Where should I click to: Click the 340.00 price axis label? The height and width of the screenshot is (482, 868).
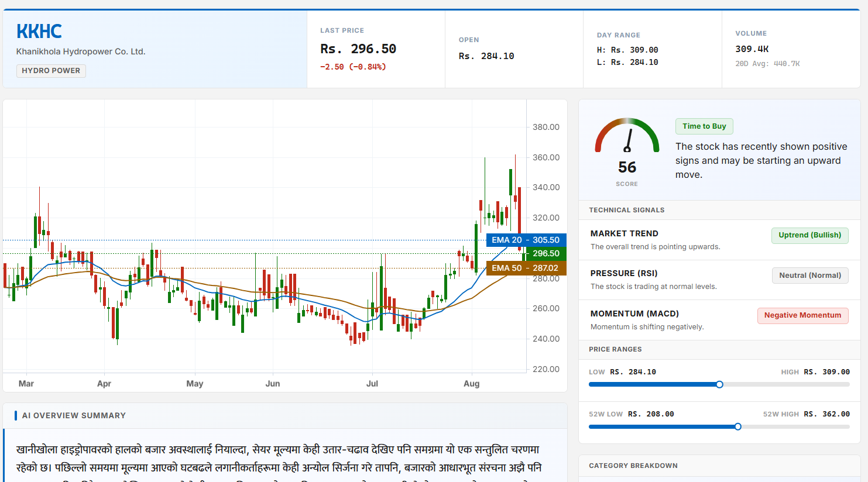[546, 187]
